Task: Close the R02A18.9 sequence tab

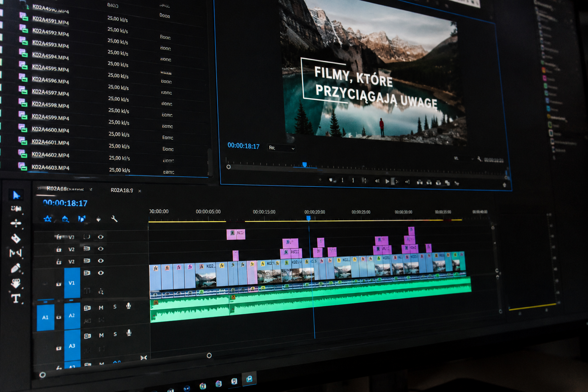Action: (x=140, y=191)
